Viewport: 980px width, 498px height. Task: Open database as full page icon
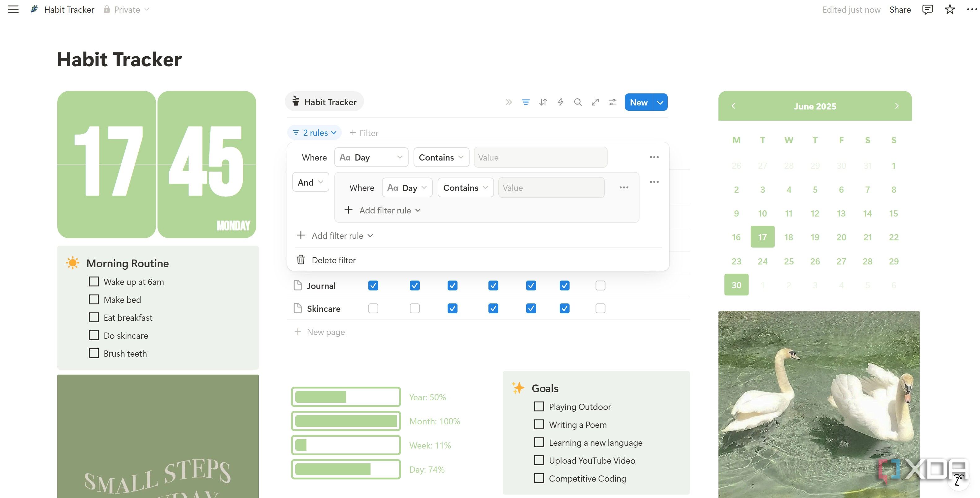point(595,102)
